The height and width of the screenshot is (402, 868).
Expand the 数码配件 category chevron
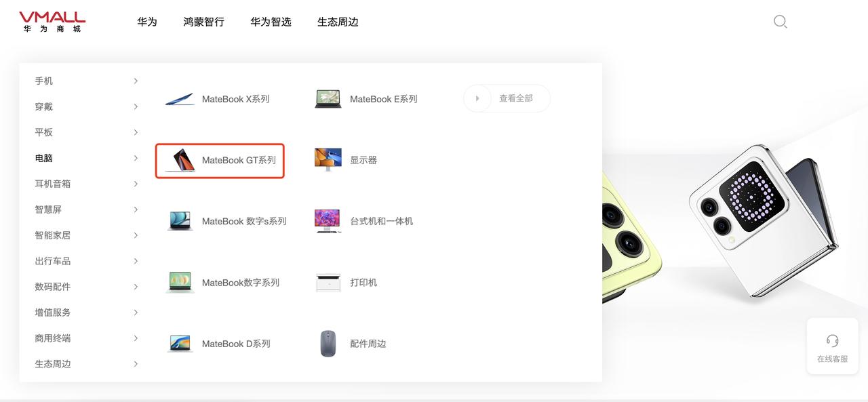[136, 287]
